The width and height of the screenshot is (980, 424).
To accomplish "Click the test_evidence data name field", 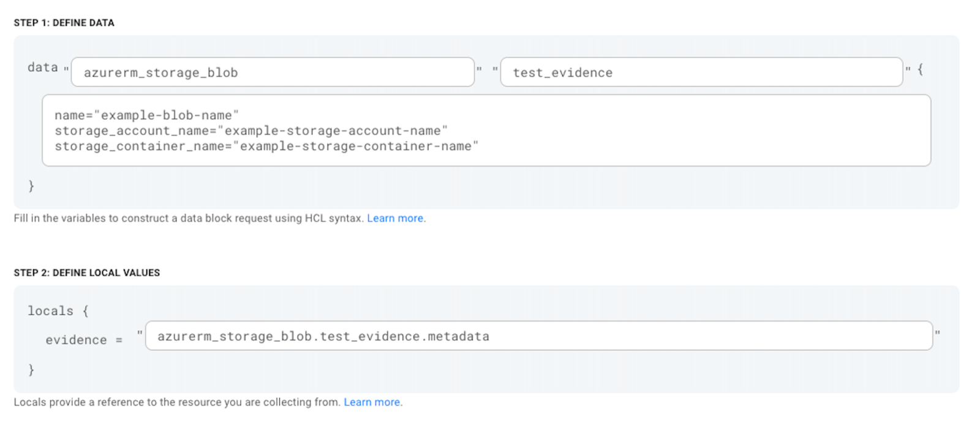I will [x=701, y=72].
